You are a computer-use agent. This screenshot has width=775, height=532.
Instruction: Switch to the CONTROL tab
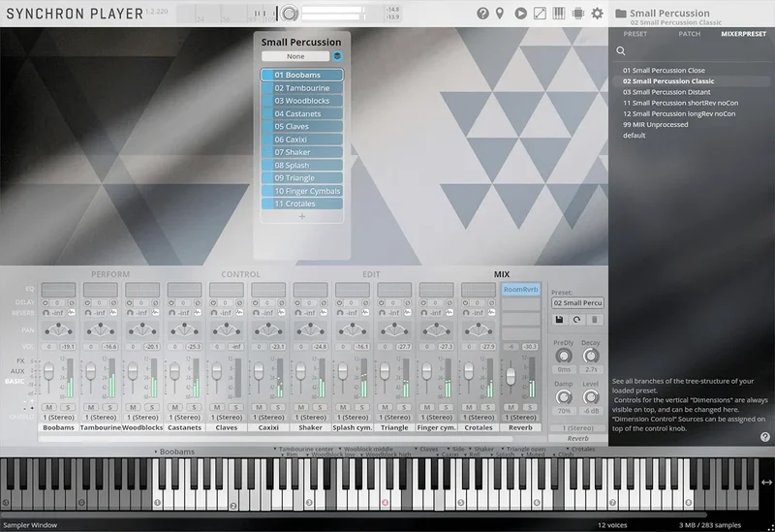[240, 274]
